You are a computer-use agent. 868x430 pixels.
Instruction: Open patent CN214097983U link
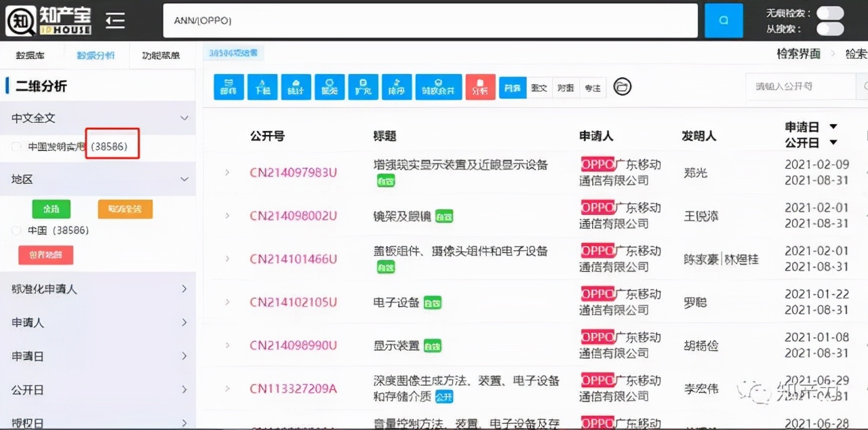[293, 172]
